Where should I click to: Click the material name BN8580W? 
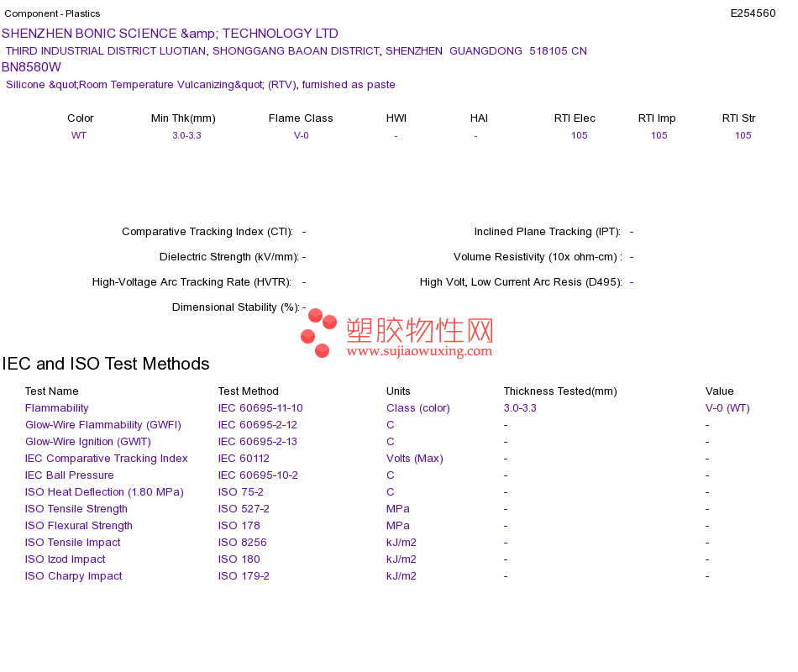pyautogui.click(x=31, y=67)
